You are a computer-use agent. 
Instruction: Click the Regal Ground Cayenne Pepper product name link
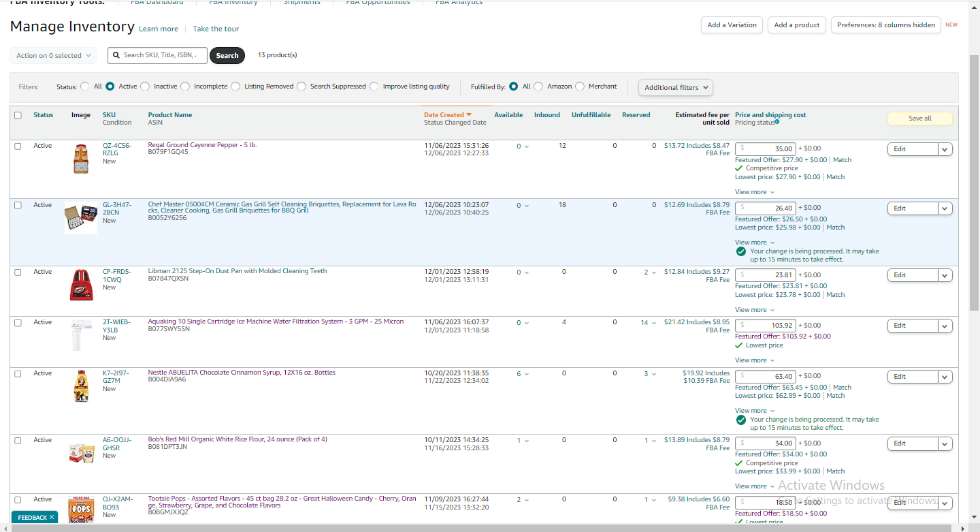point(203,145)
